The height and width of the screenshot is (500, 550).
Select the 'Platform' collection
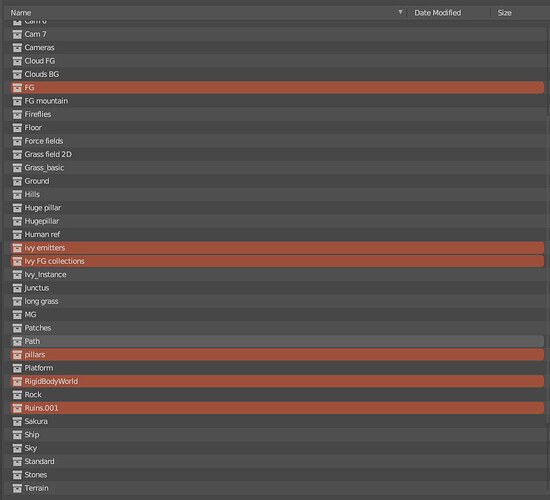pyautogui.click(x=277, y=368)
